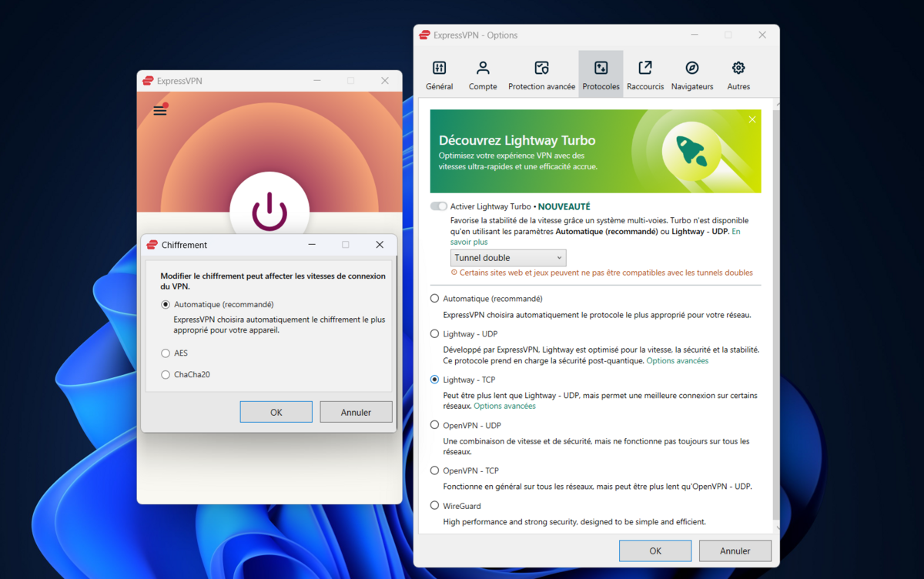Image resolution: width=924 pixels, height=579 pixels.
Task: Select the OpenVPN - UDP protocol
Action: tap(434, 425)
